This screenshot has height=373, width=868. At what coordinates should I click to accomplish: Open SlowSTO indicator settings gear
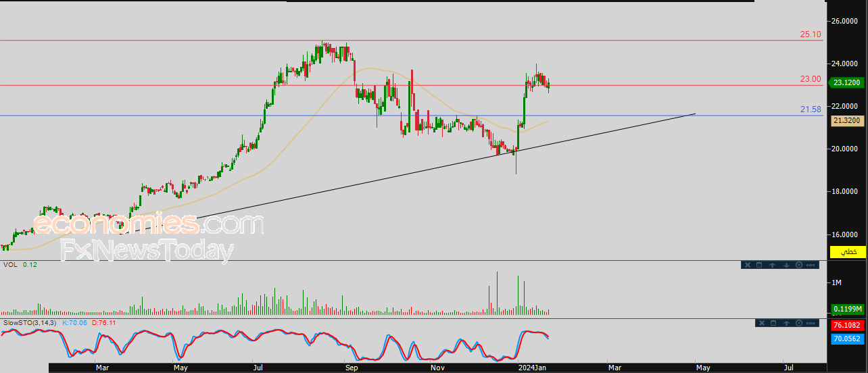pyautogui.click(x=799, y=323)
